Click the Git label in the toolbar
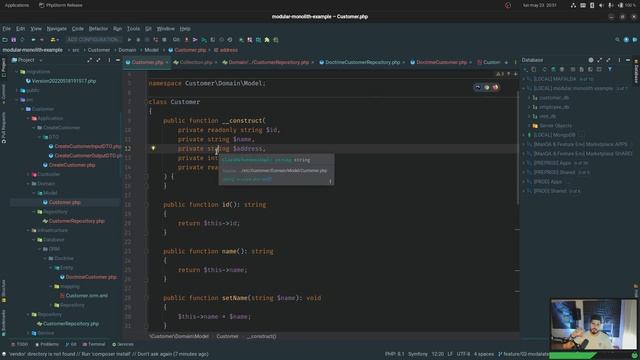Viewport: 640px width, 360px height. [x=176, y=40]
